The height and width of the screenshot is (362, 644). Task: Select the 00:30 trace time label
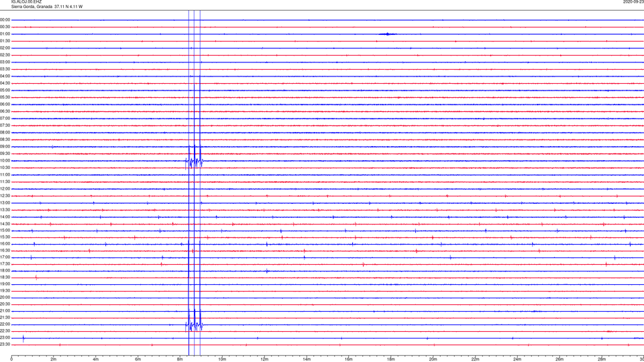pyautogui.click(x=5, y=27)
